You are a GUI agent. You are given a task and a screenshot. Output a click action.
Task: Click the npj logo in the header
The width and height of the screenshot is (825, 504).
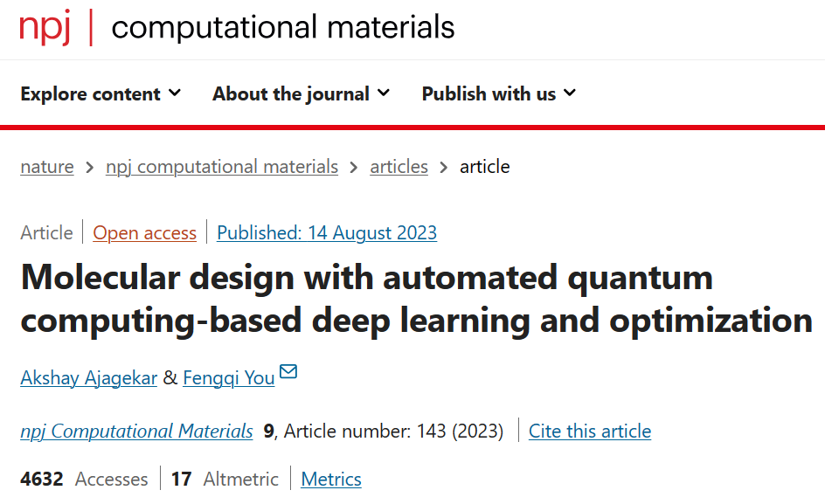[45, 28]
